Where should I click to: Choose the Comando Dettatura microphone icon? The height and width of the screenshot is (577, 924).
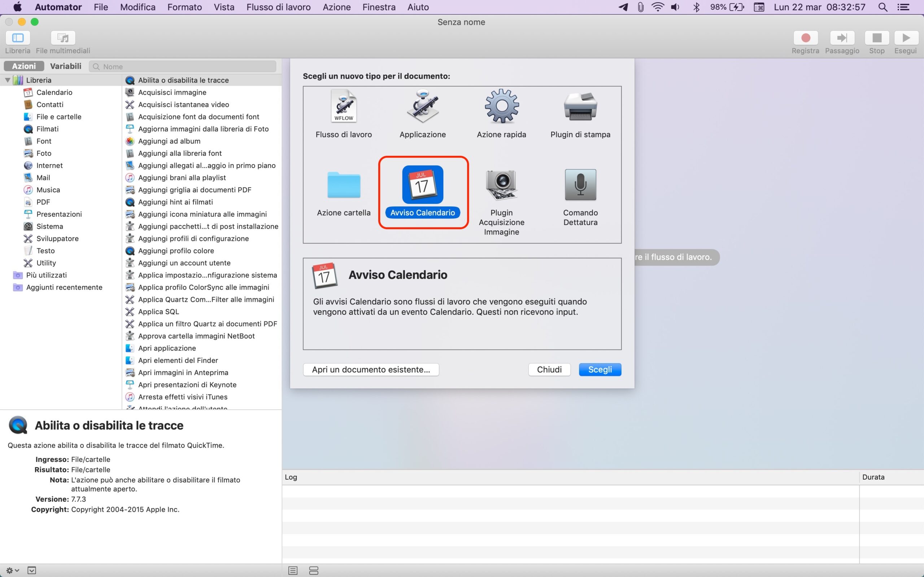coord(580,185)
